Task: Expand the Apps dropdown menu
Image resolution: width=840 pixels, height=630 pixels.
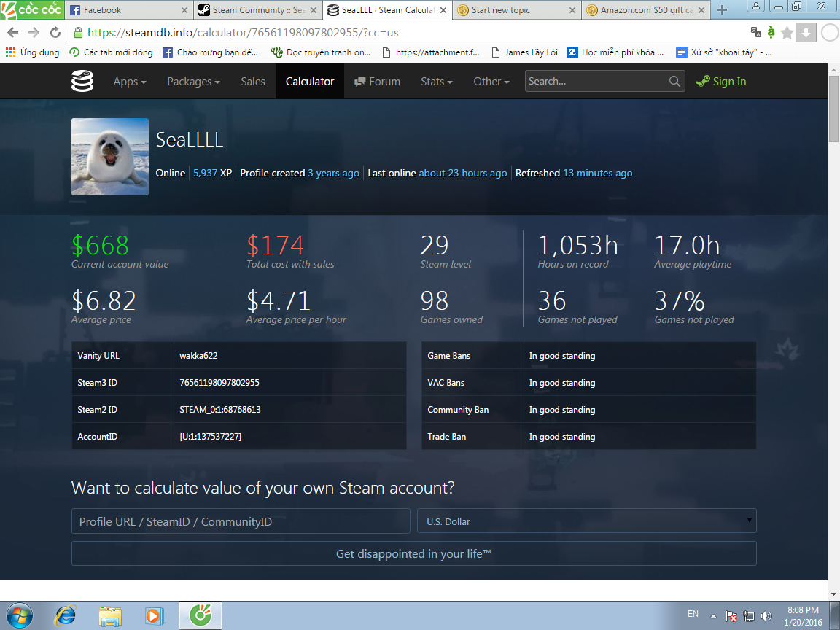Action: click(130, 82)
